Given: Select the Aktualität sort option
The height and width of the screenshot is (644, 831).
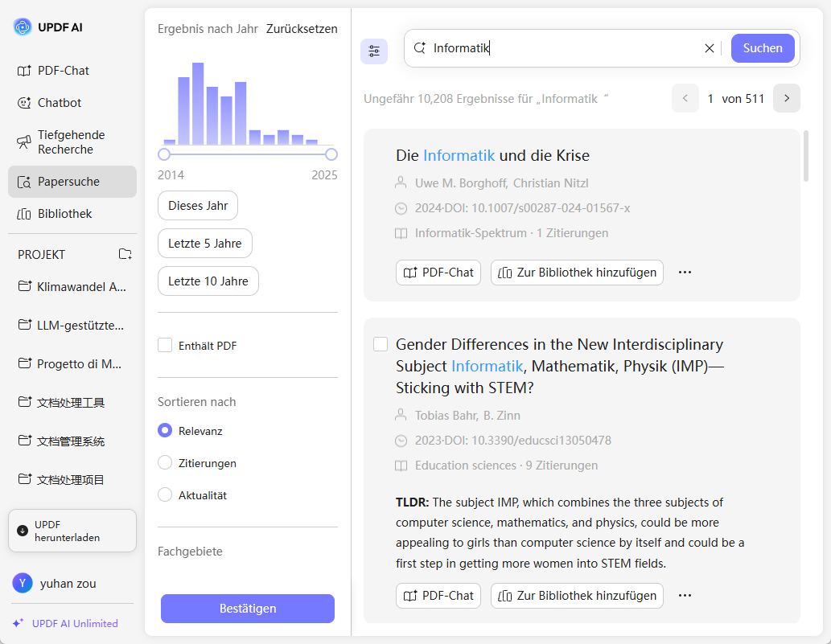Looking at the screenshot, I should (x=165, y=495).
